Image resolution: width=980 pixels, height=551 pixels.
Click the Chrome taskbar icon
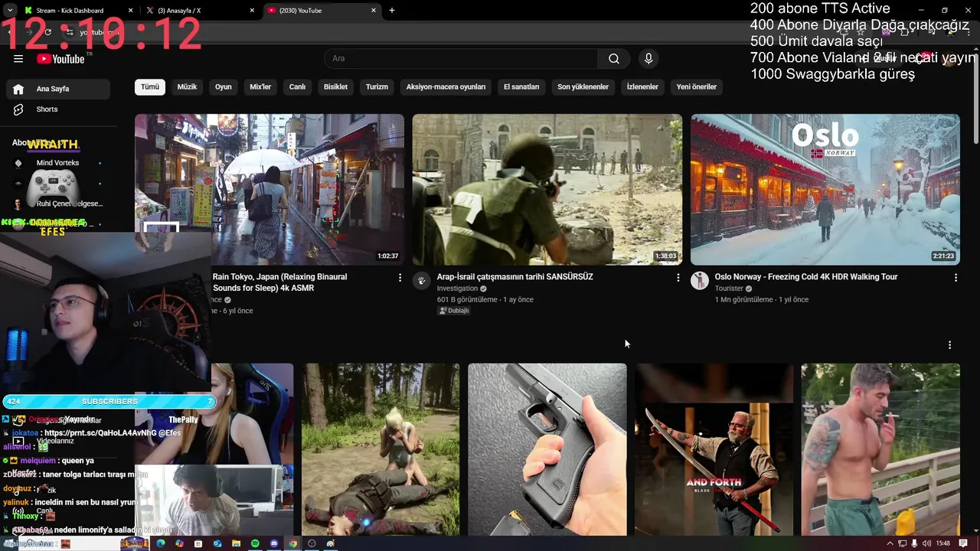[292, 543]
